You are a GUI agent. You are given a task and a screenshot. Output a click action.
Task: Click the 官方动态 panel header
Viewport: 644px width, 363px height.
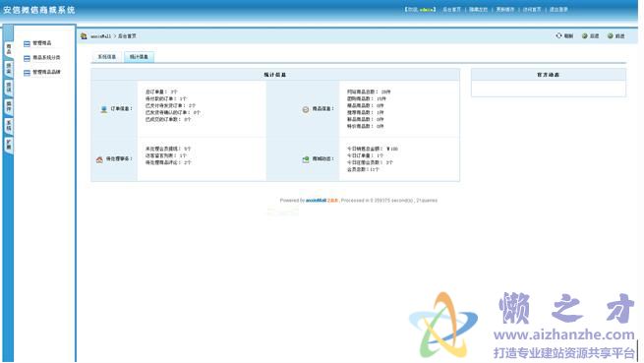pos(549,75)
